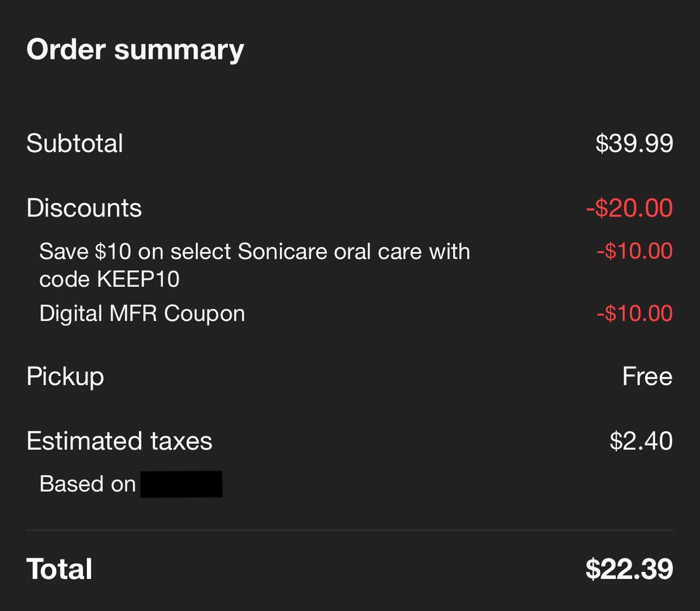This screenshot has height=611, width=700.
Task: Click the -$20.00 discounts total
Action: coord(629,208)
